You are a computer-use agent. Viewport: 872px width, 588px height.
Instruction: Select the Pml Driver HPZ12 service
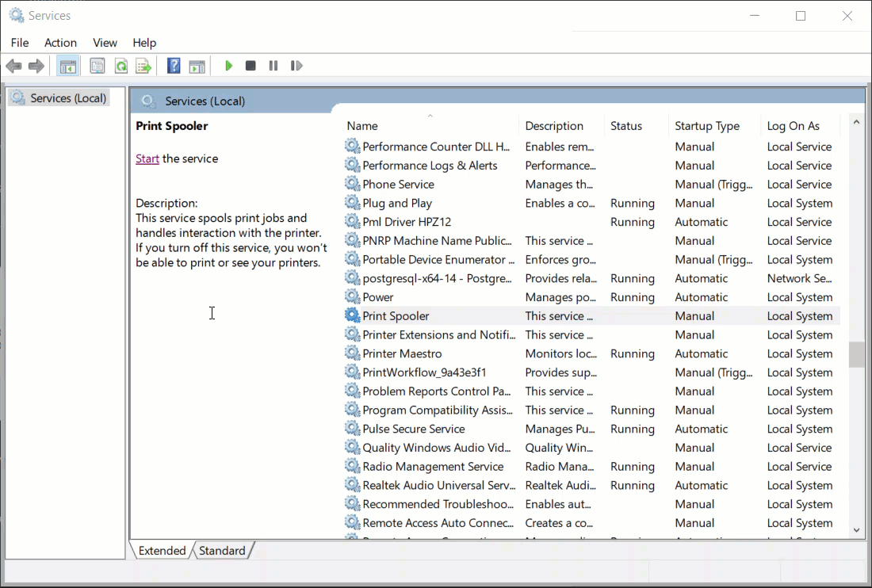(591, 222)
